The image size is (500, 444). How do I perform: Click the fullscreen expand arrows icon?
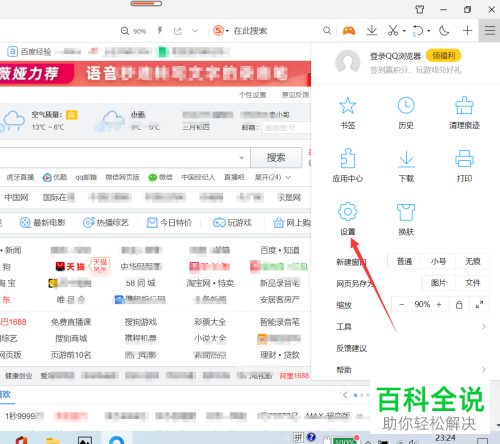(479, 305)
